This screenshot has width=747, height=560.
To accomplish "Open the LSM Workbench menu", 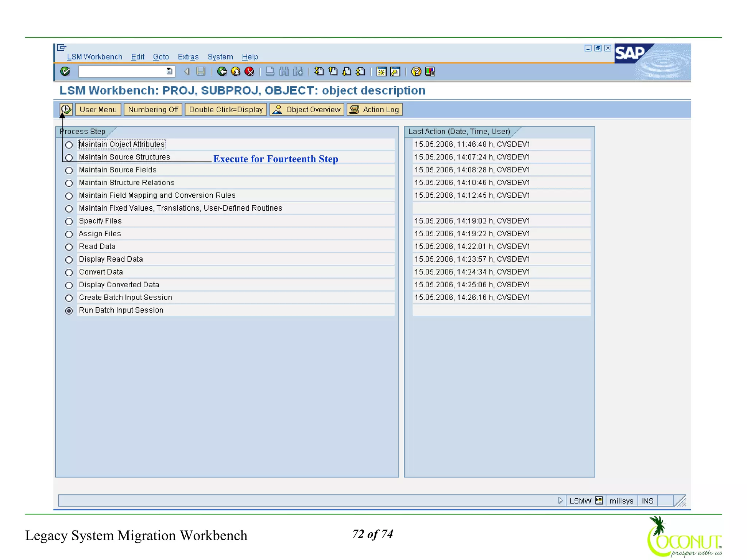I will (94, 57).
